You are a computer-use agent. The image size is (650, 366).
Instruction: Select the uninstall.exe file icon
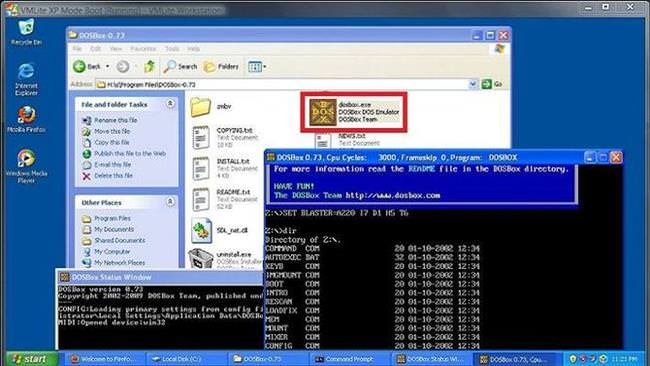[x=201, y=258]
